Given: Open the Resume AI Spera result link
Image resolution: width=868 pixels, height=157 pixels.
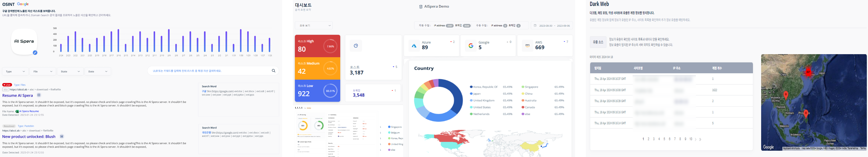Looking at the screenshot, I should (x=18, y=96).
